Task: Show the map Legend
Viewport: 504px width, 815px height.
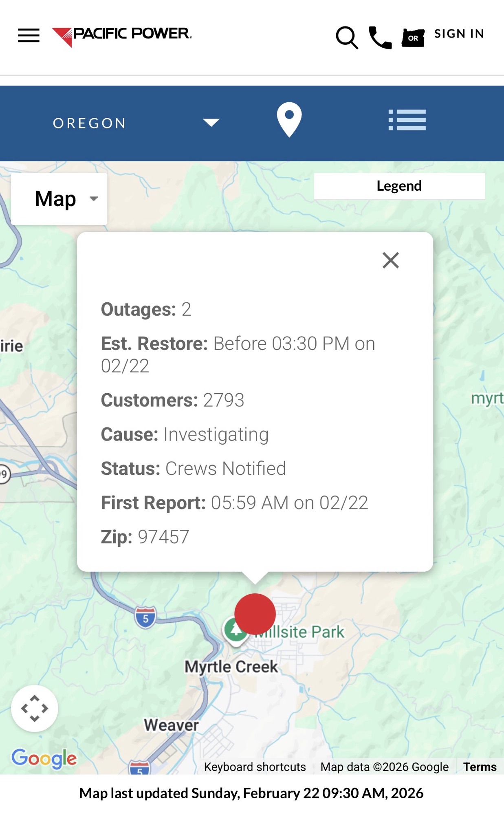Action: [399, 186]
